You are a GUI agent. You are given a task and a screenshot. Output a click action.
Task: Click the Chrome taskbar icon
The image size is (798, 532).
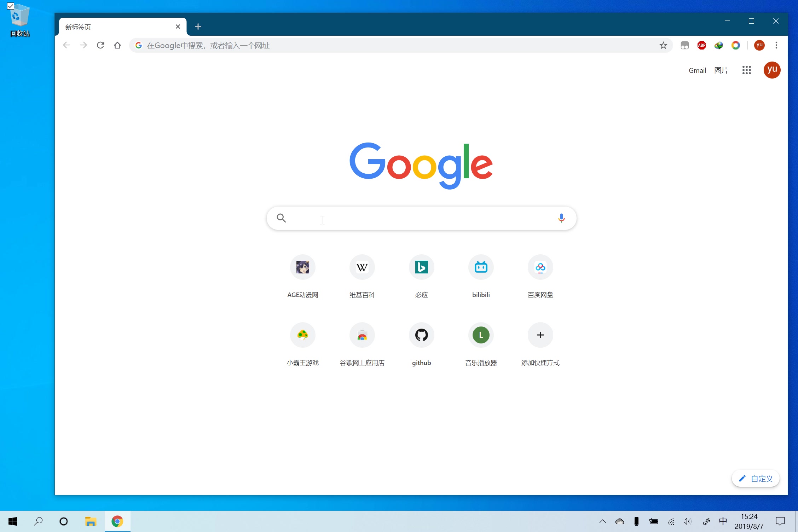117,521
